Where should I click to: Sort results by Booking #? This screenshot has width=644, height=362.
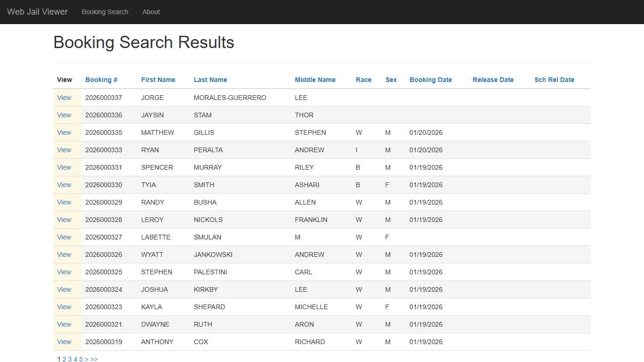[101, 80]
